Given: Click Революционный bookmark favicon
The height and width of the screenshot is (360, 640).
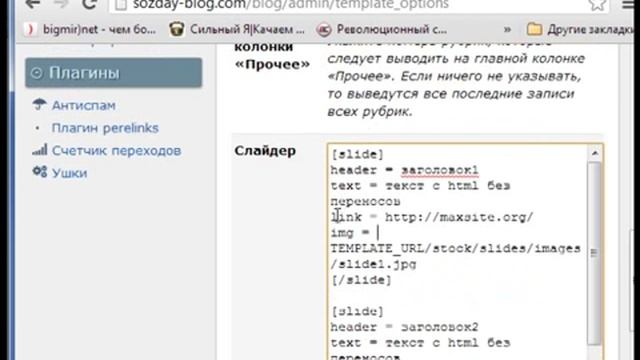Looking at the screenshot, I should [324, 29].
